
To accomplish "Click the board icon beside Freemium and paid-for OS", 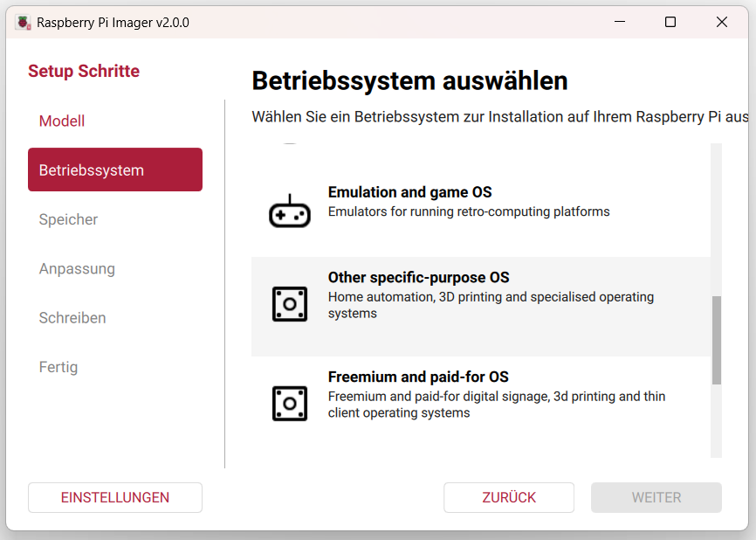I will 289,404.
